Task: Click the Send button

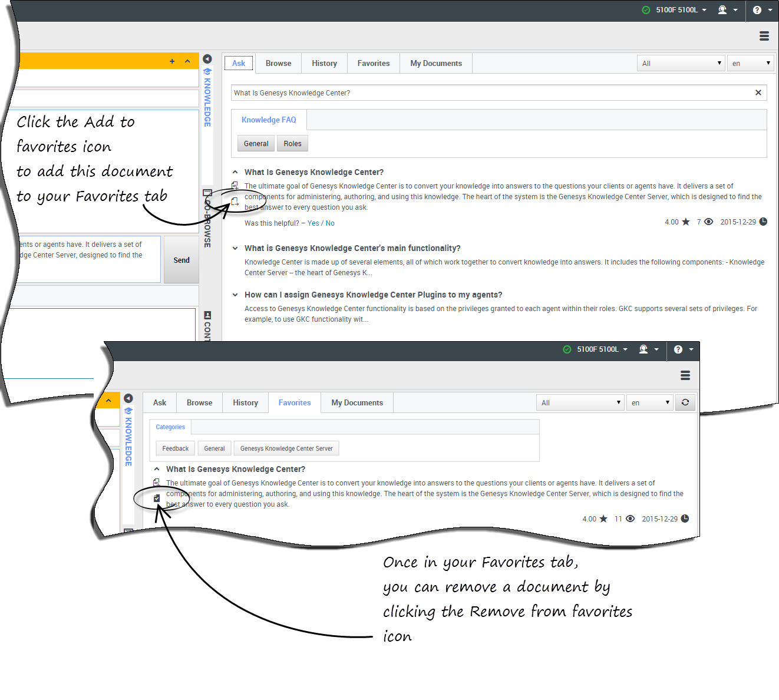Action: point(181,260)
